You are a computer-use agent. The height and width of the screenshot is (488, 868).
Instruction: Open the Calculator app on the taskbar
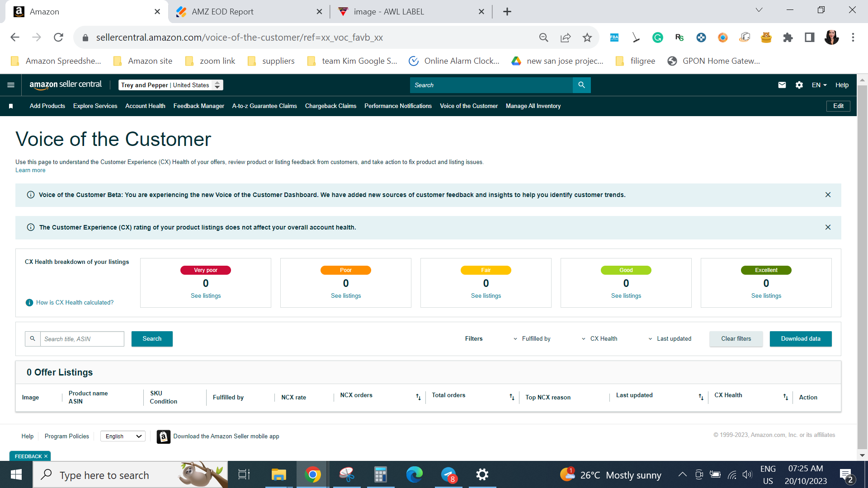click(x=381, y=474)
